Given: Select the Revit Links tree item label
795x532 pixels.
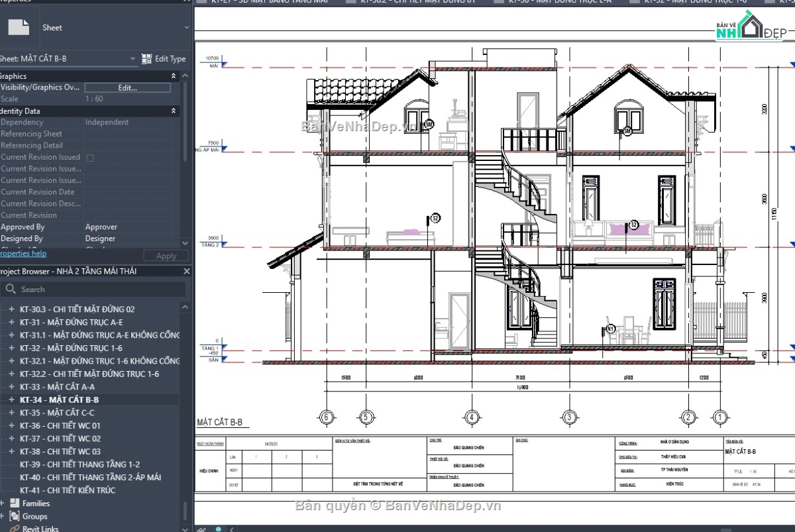Looking at the screenshot, I should 40,528.
